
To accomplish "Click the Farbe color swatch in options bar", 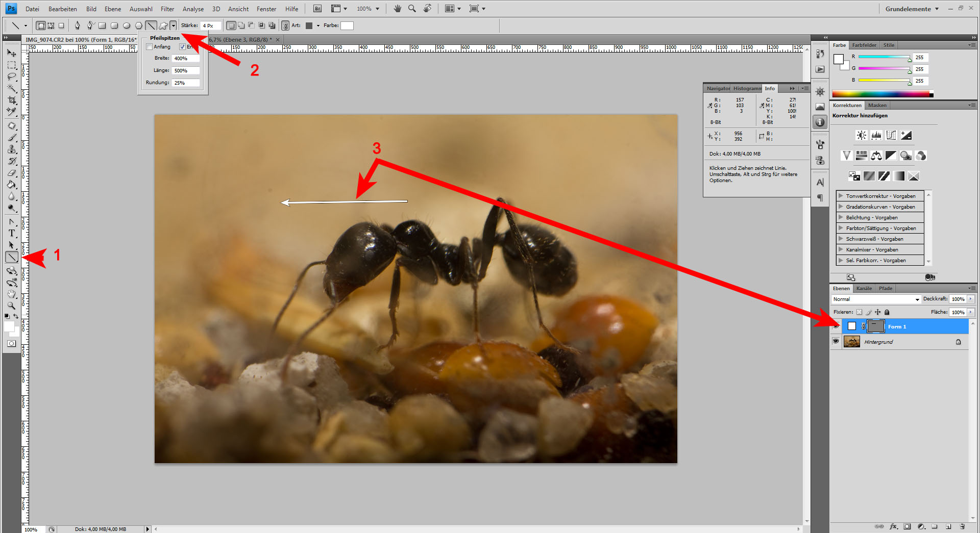I will 347,26.
